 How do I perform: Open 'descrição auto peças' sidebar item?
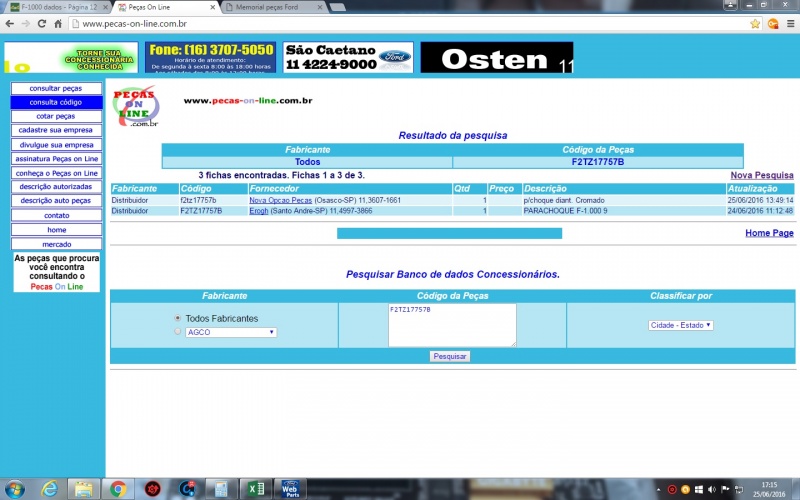coord(56,201)
